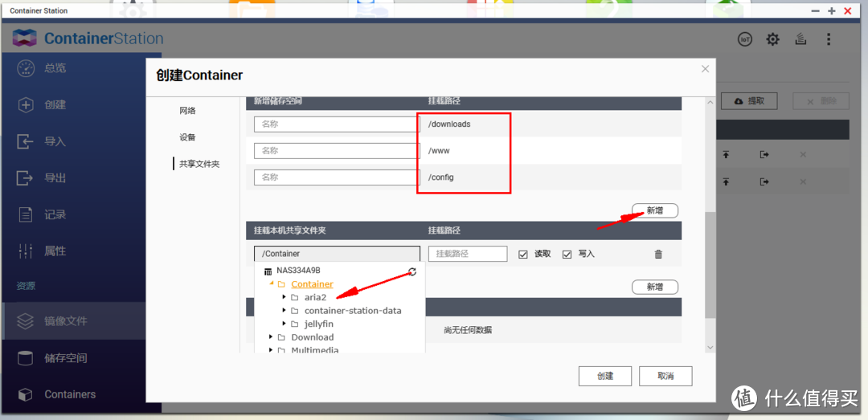Open 记录 logs from sidebar
The width and height of the screenshot is (868, 420).
point(55,214)
